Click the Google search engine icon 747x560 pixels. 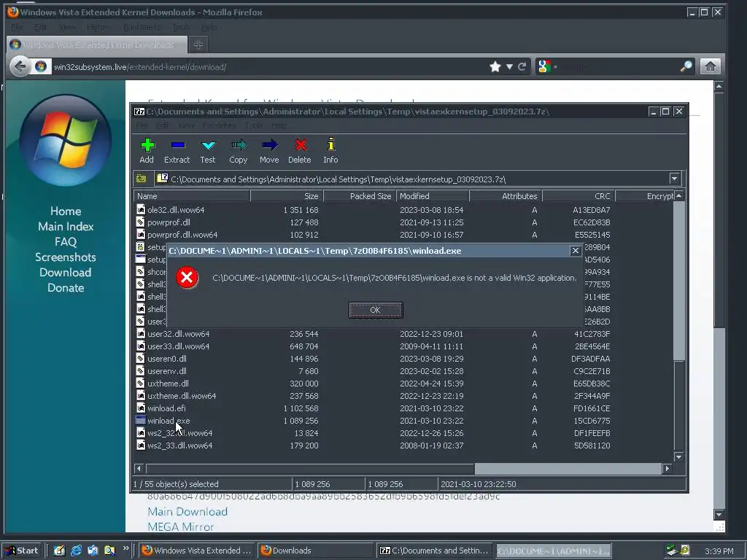(544, 66)
